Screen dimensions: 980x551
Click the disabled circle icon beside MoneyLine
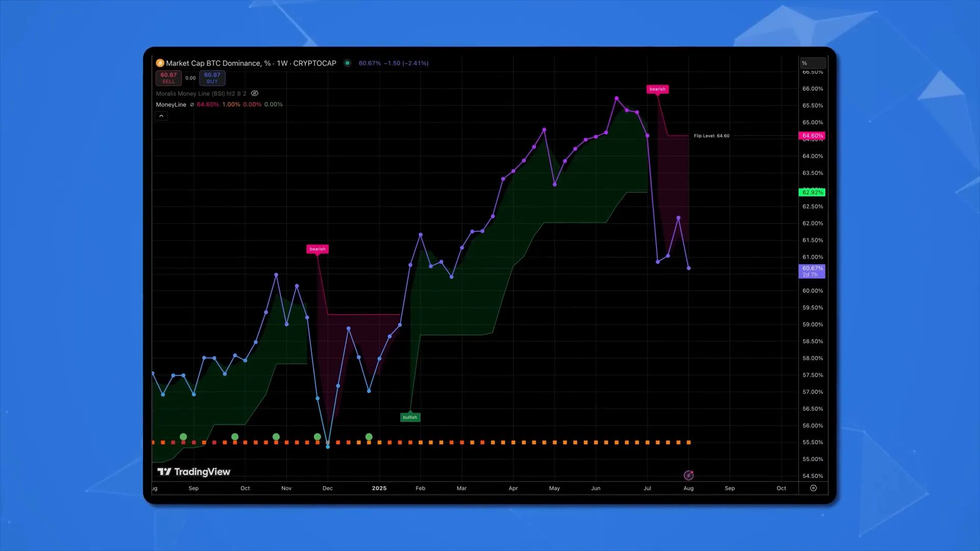(x=192, y=105)
